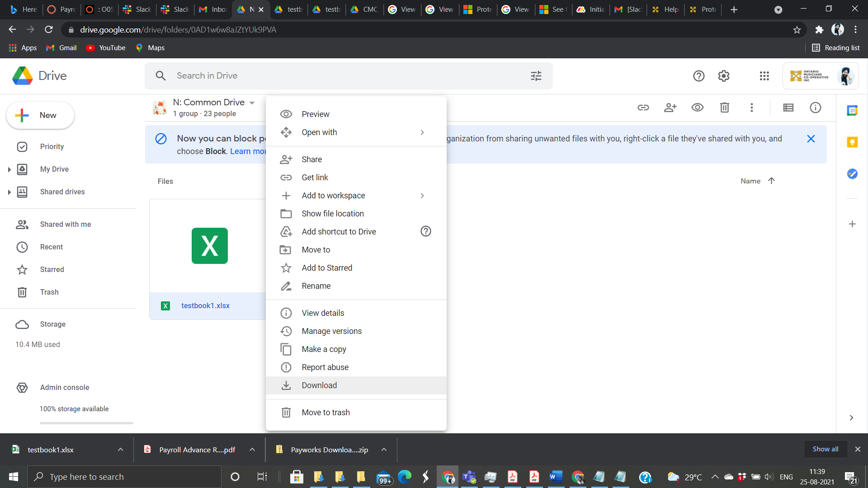Image resolution: width=868 pixels, height=488 pixels.
Task: Hide side panel chevron arrow
Action: tap(851, 418)
